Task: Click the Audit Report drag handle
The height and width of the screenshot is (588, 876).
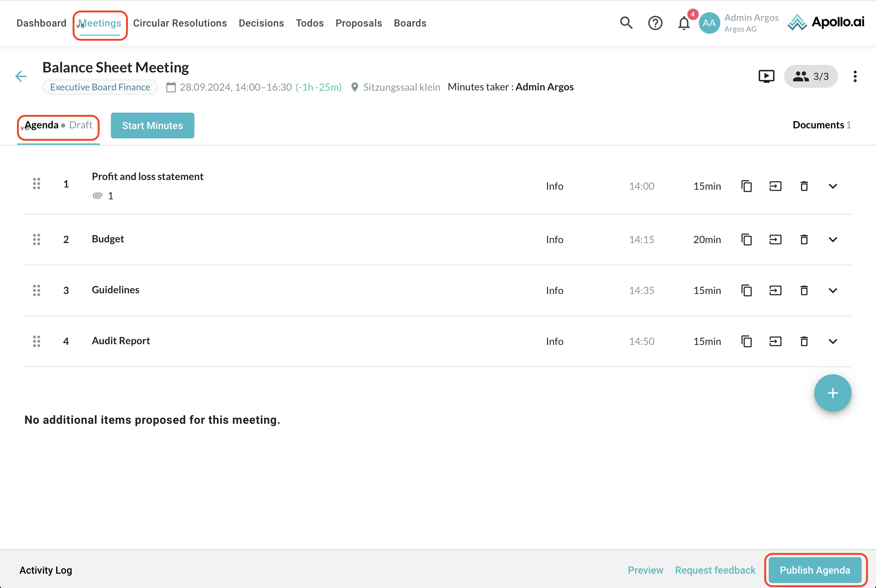Action: pyautogui.click(x=36, y=341)
